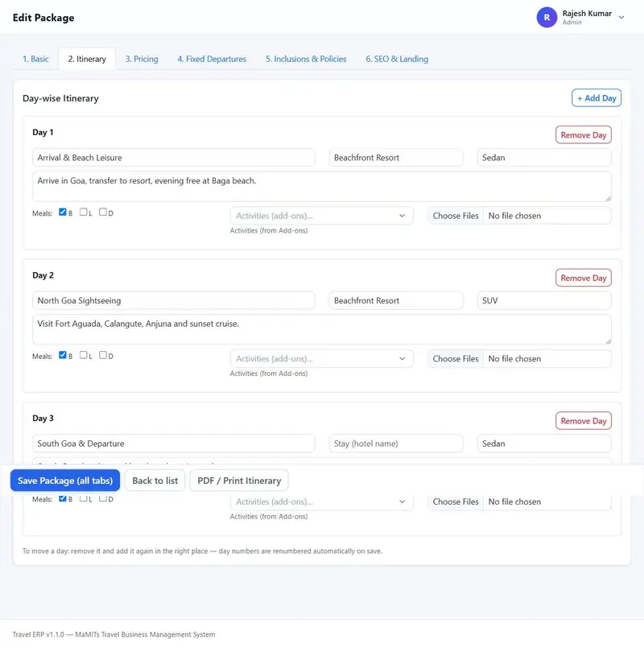The width and height of the screenshot is (644, 648).
Task: Click the Day 3 heading text
Action: [43, 419]
